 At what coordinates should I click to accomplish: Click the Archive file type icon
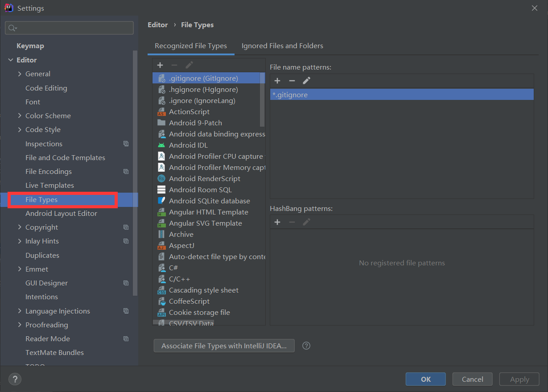(x=161, y=235)
